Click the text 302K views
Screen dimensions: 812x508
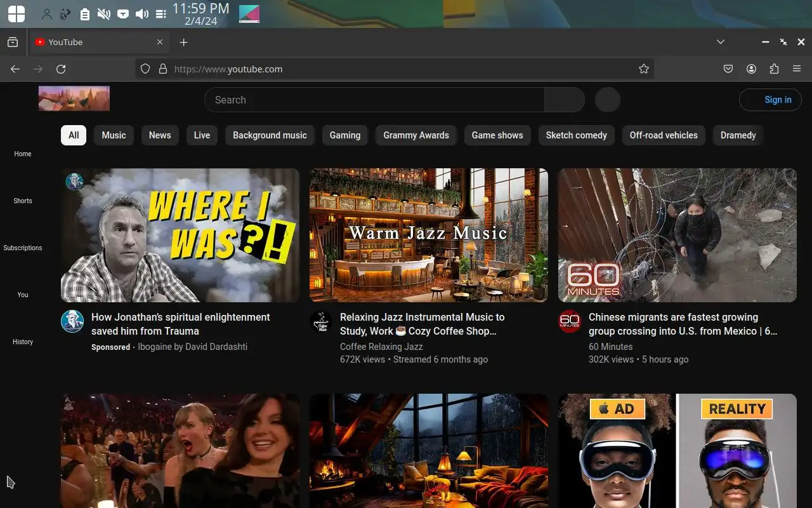[611, 359]
